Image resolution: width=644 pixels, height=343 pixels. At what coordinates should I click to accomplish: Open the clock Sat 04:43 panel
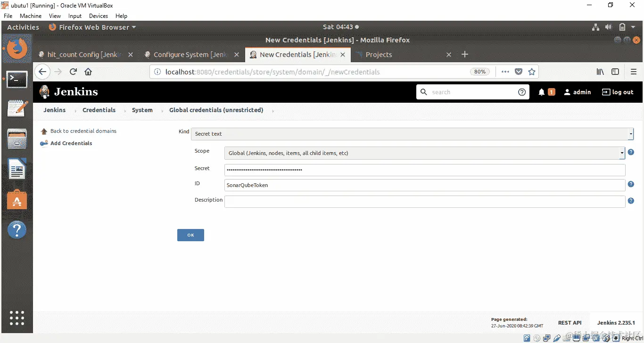tap(340, 27)
